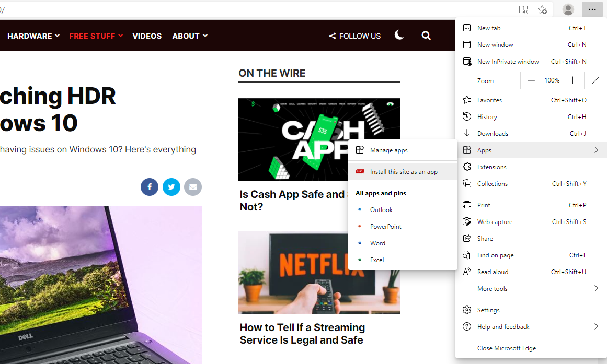
Task: Click the ON THE WIRE section heading
Action: click(x=272, y=73)
